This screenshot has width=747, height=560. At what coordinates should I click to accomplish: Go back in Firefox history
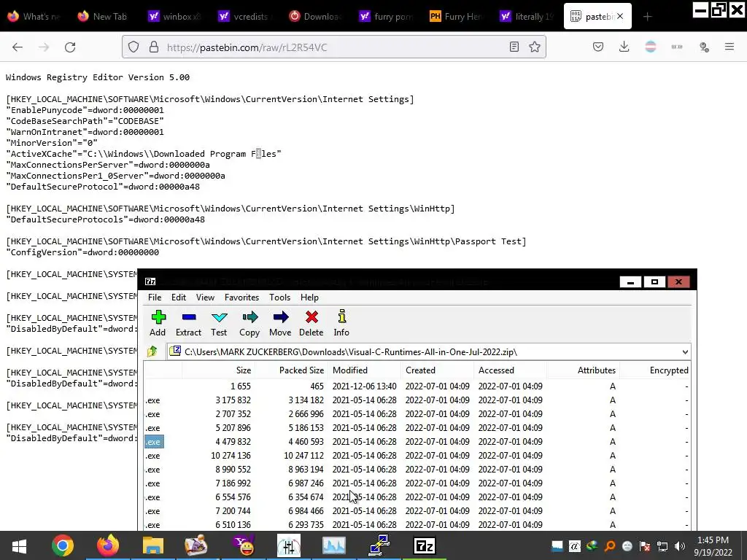(18, 47)
